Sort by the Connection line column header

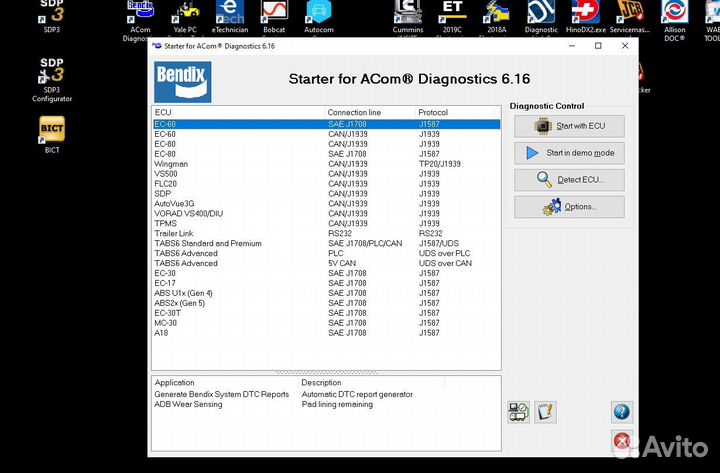tap(354, 112)
